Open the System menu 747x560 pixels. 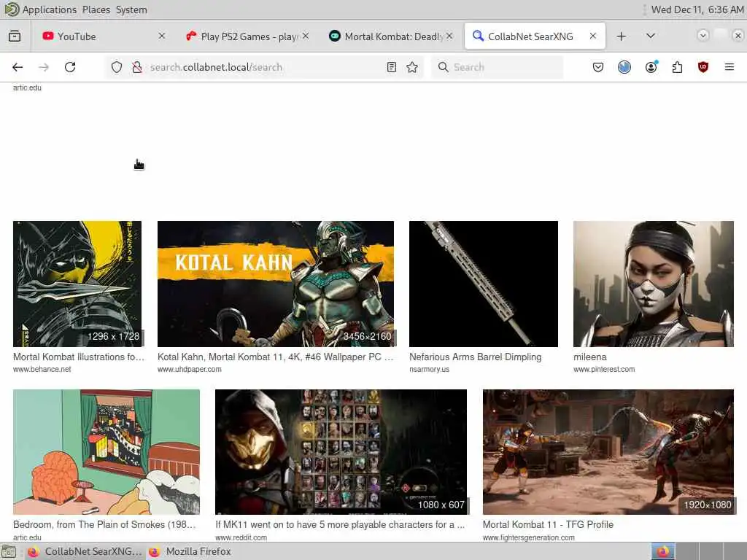[x=131, y=9]
